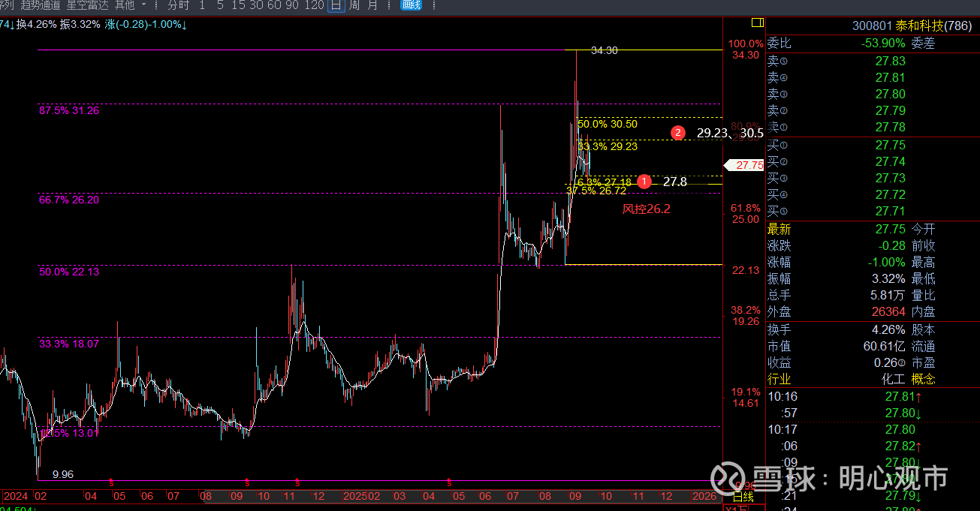Click the yellow panel layout toggle icon
The height and width of the screenshot is (511, 980).
click(x=757, y=22)
